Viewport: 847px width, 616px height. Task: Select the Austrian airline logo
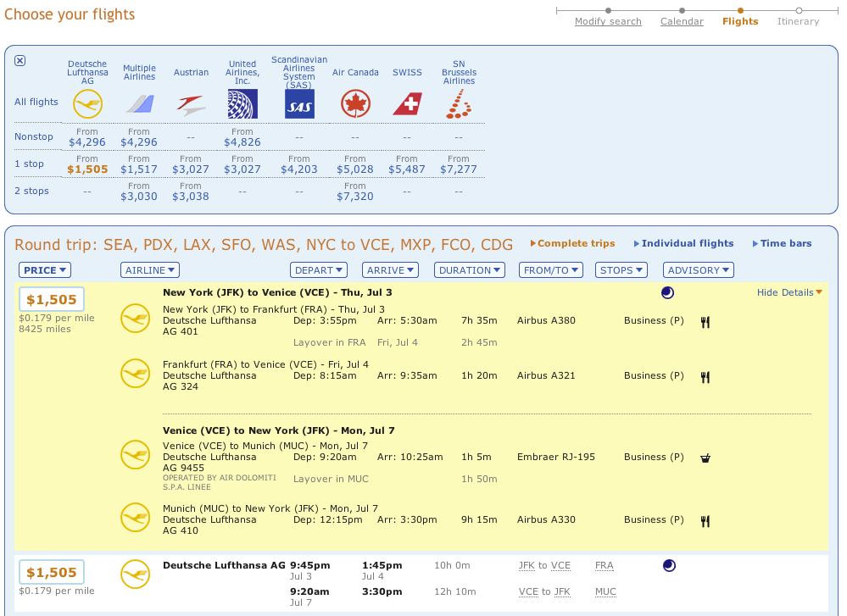(192, 105)
